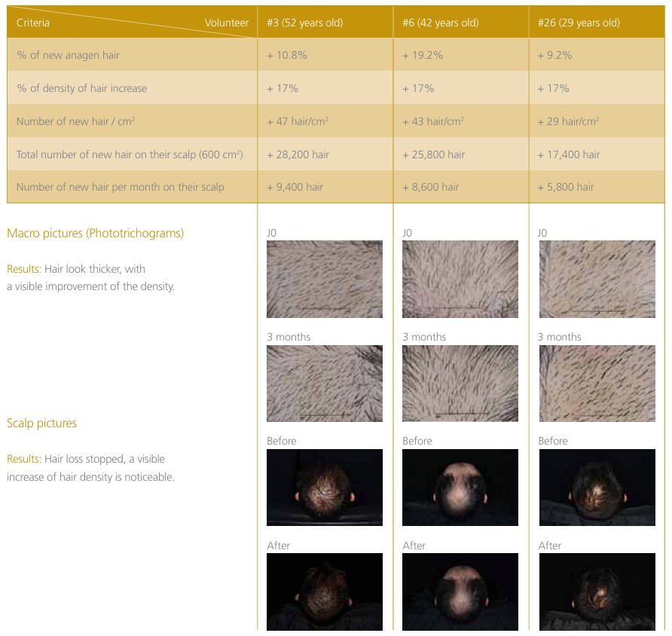The width and height of the screenshot is (672, 636).
Task: Select the 'Criteria' header label
Action: tap(32, 23)
